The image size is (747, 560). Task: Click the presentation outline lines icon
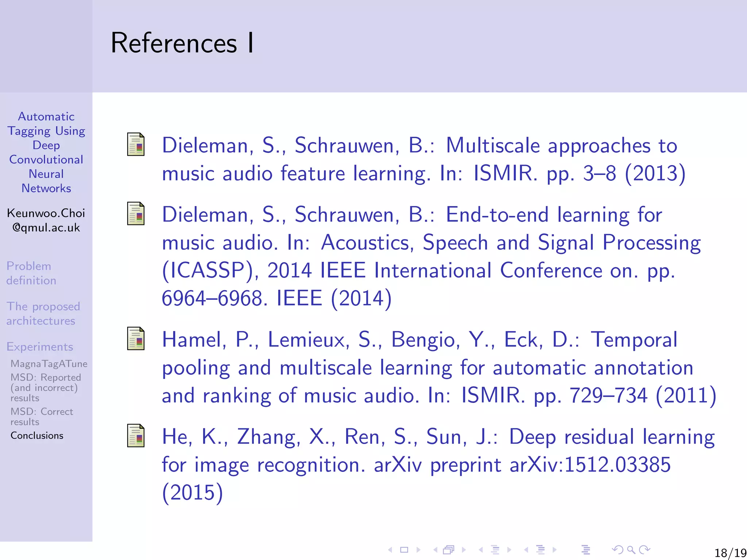click(x=586, y=550)
